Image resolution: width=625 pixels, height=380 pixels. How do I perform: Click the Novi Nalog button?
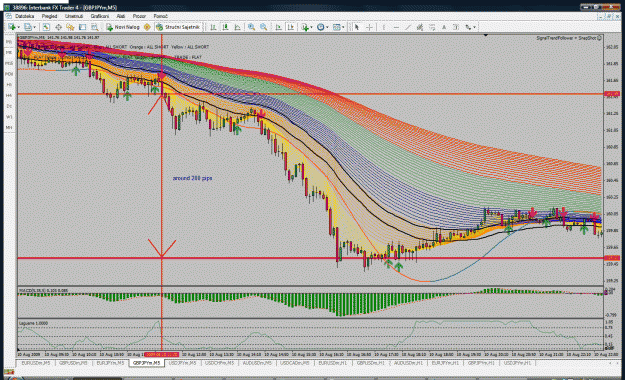click(123, 27)
